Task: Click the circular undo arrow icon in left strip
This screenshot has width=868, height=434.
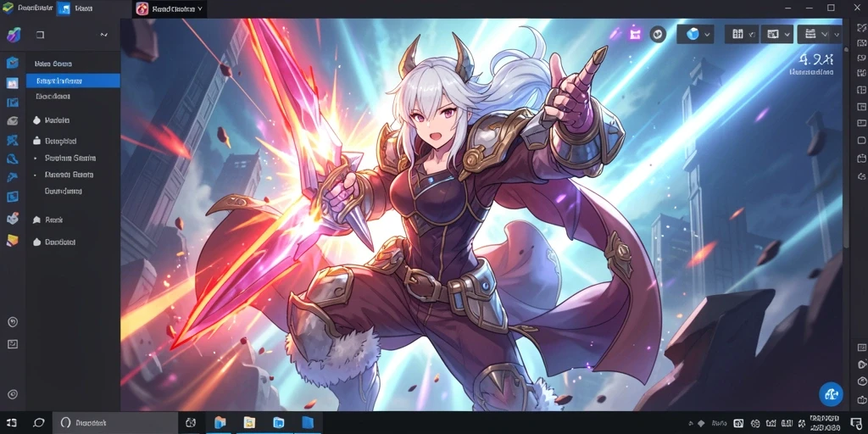Action: point(12,322)
